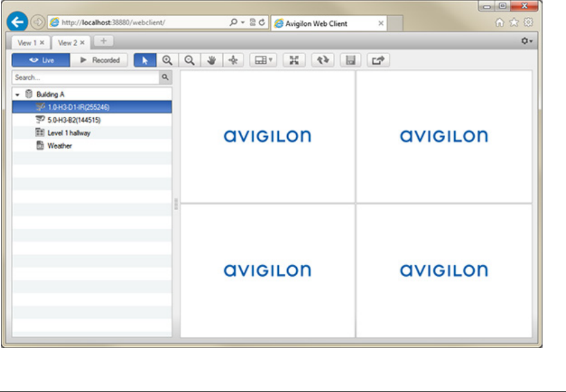Select camera 1.0-H3-D1-IR(255246)

pyautogui.click(x=92, y=107)
